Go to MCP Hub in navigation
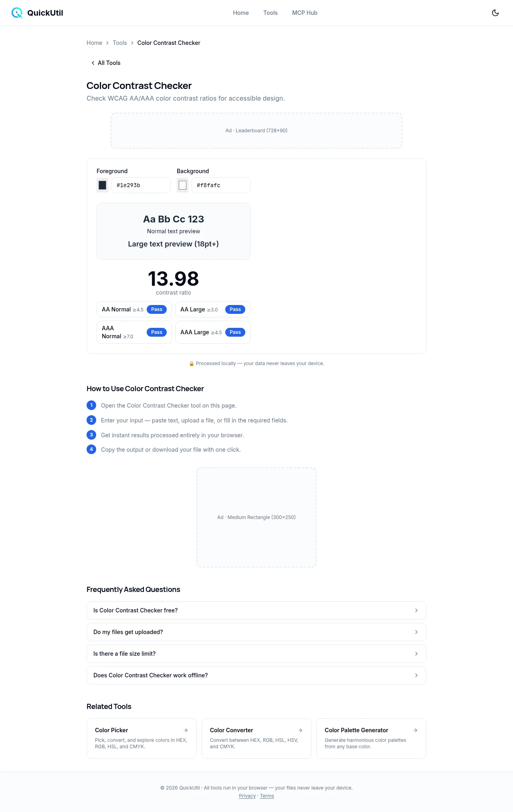 (x=305, y=13)
